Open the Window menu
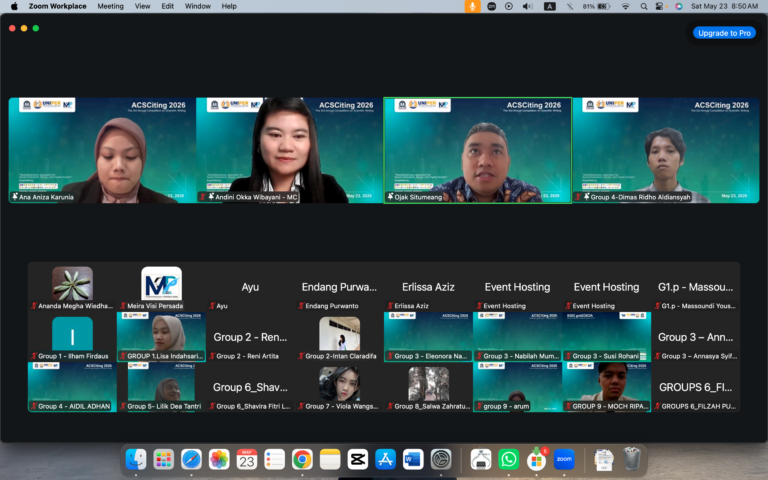Screen dimensions: 768x480 coord(198,6)
